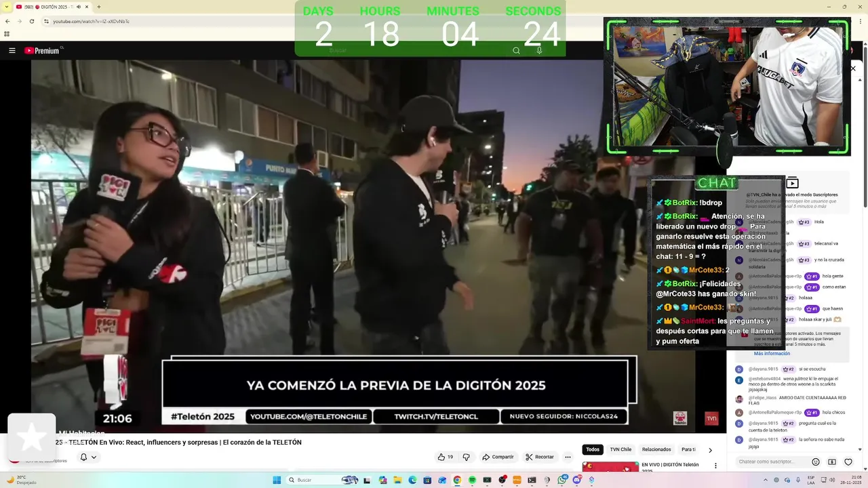Go back with the browser back arrow
Viewport: 868px width, 488px height.
click(x=7, y=21)
